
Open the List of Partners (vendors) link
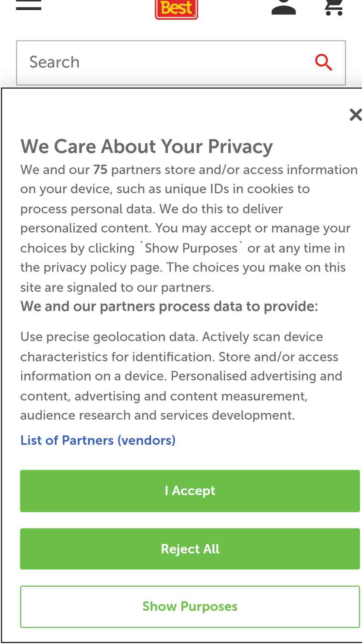click(x=98, y=440)
